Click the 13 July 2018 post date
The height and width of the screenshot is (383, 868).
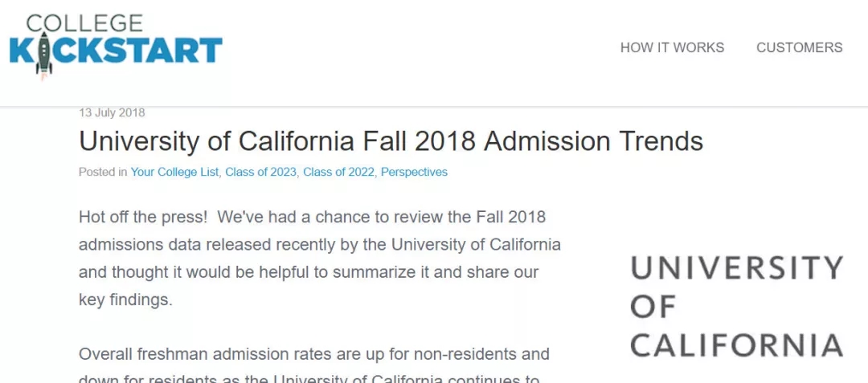tap(112, 112)
